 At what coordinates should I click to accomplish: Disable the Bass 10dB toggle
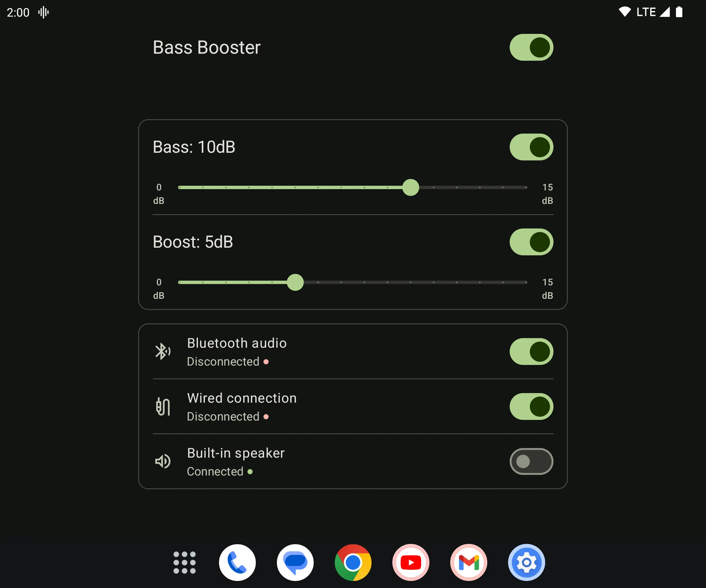coord(530,147)
